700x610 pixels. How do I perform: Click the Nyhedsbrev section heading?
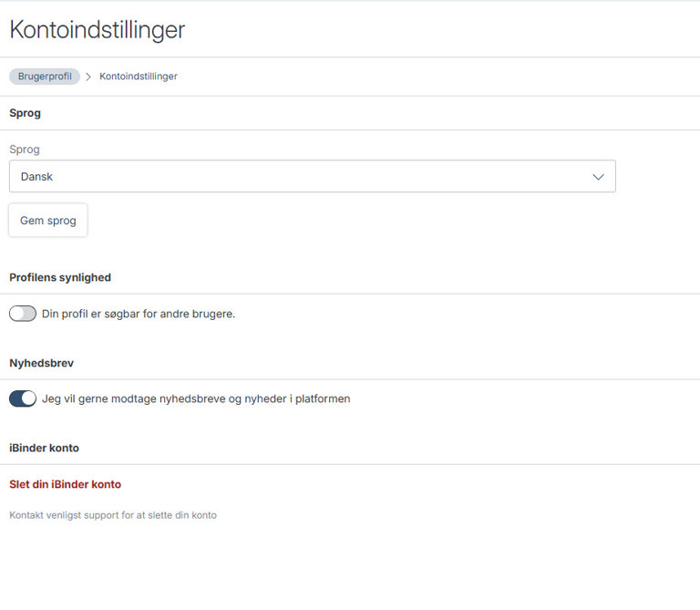(41, 363)
